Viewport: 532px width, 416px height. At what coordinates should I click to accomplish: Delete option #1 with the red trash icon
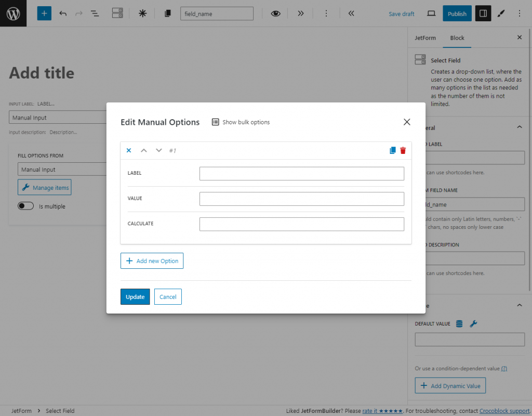pos(403,150)
